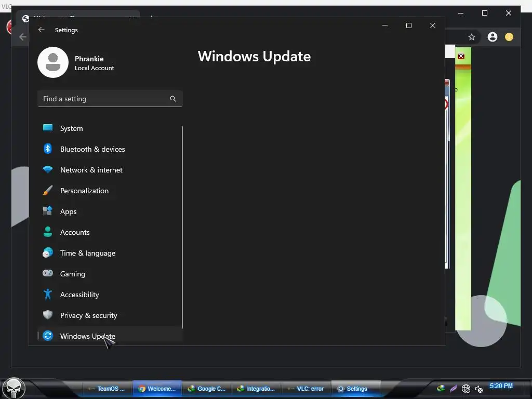Viewport: 532px width, 399px height.
Task: Close the Chrome window
Action: pyautogui.click(x=508, y=13)
